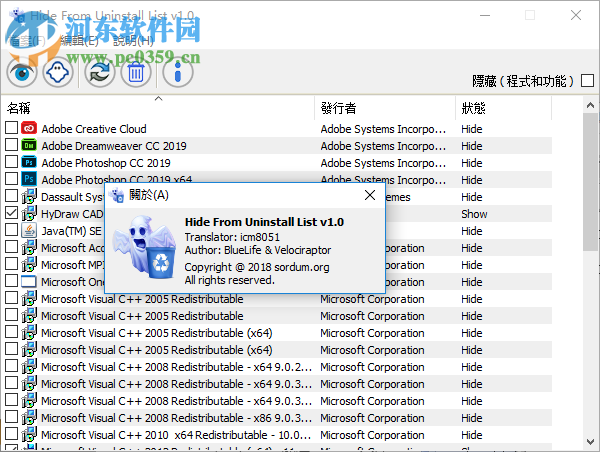This screenshot has height=452, width=600.
Task: Click the Dassault Systemes installer icon
Action: (x=29, y=196)
